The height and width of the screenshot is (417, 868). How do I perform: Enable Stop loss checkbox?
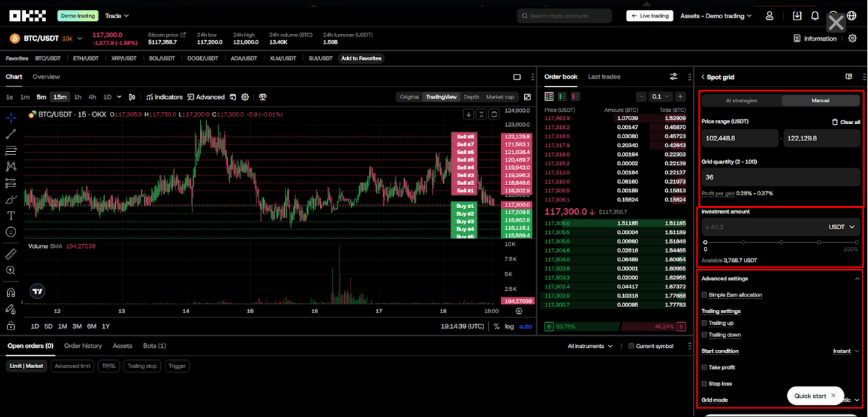(x=705, y=384)
